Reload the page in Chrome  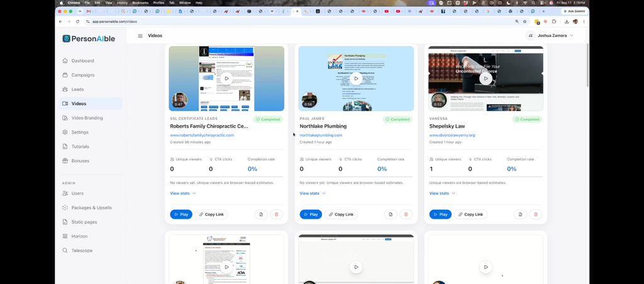point(77,21)
